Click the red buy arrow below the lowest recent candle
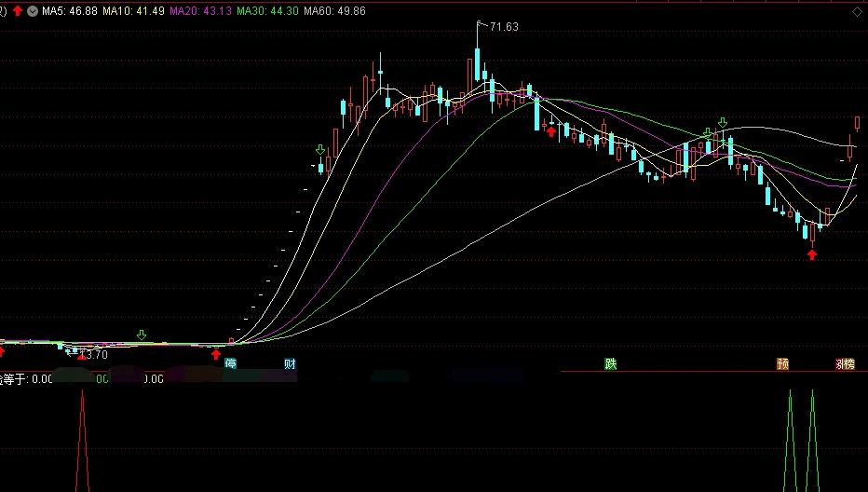868x492 pixels. tap(812, 255)
